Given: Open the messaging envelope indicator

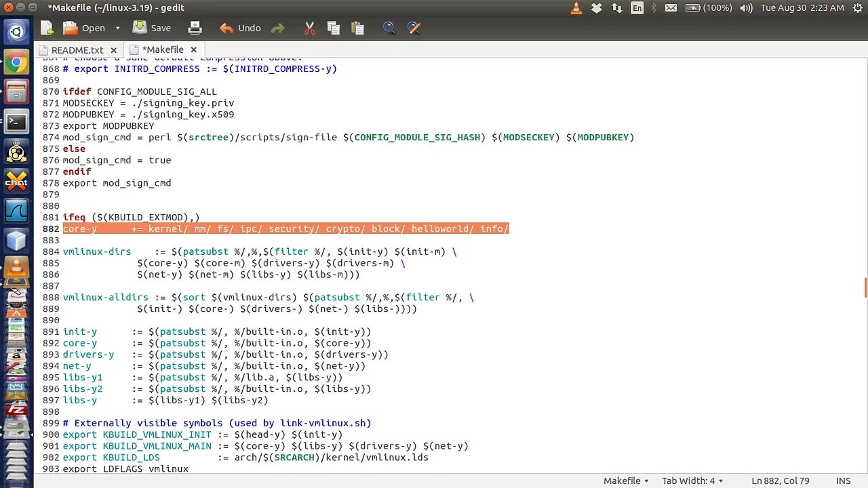Looking at the screenshot, I should click(x=671, y=8).
